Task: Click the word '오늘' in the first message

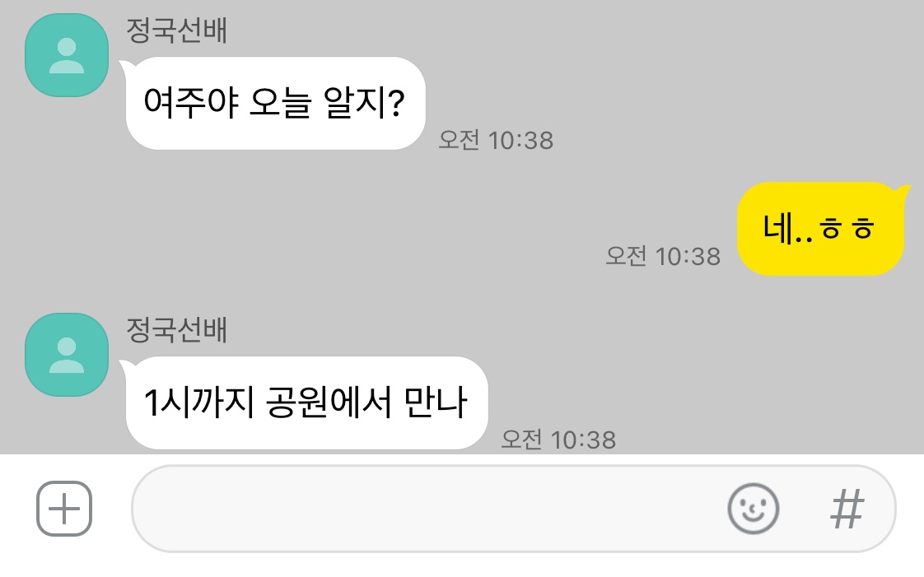Action: pos(281,102)
